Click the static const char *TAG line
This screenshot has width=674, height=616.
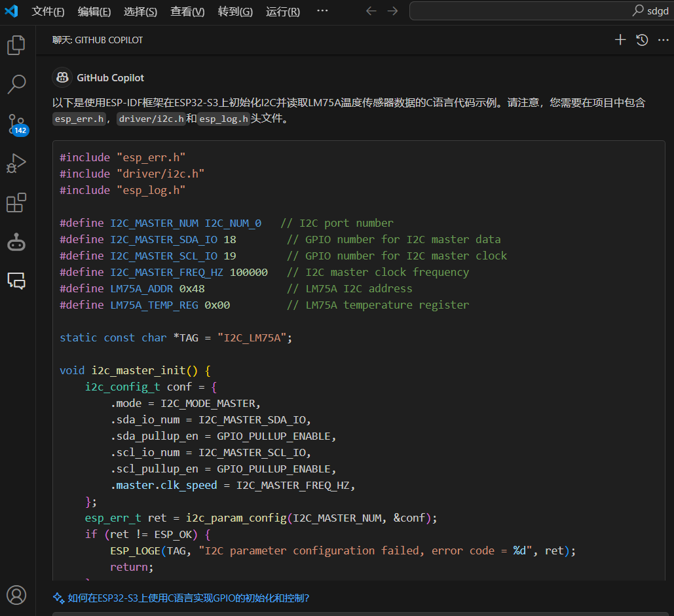pos(176,337)
